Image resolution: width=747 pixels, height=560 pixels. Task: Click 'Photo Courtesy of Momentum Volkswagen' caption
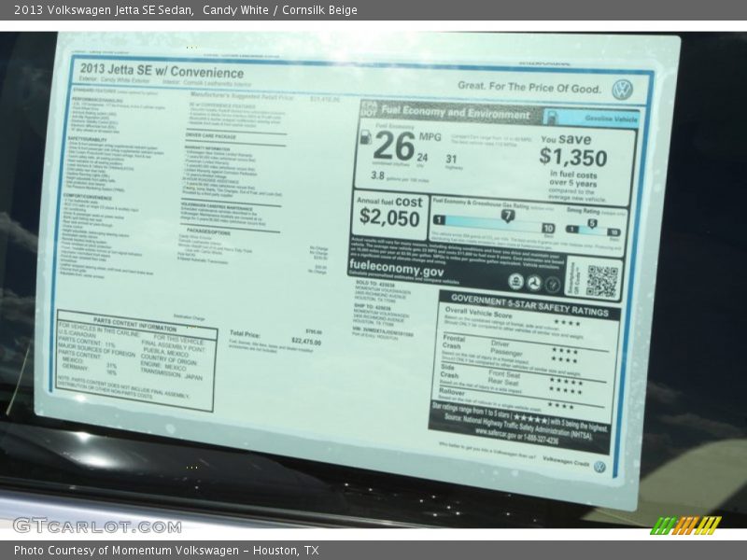(x=126, y=551)
